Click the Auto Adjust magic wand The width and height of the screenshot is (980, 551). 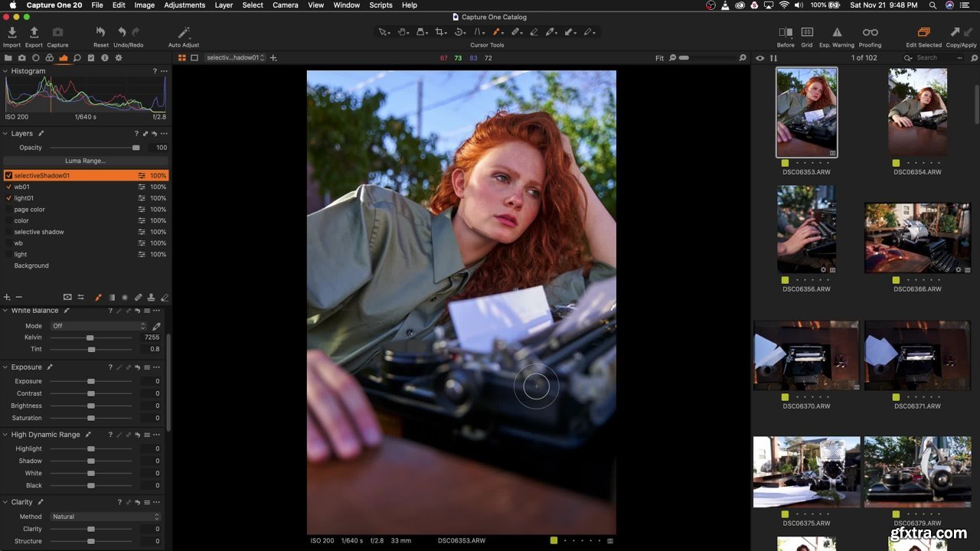click(184, 33)
